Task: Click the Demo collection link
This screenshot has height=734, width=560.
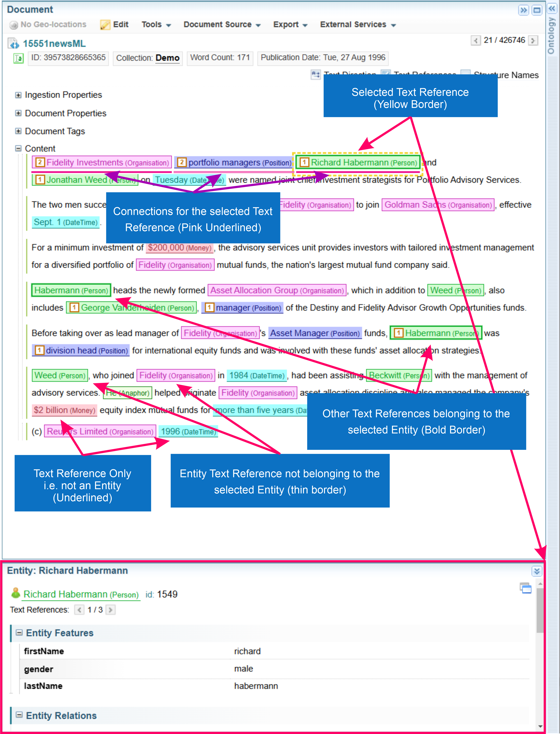Action: pos(167,58)
